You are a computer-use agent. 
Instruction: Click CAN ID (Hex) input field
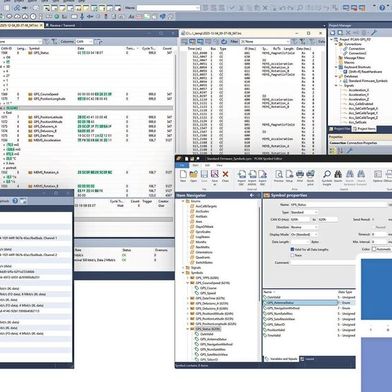click(300, 219)
